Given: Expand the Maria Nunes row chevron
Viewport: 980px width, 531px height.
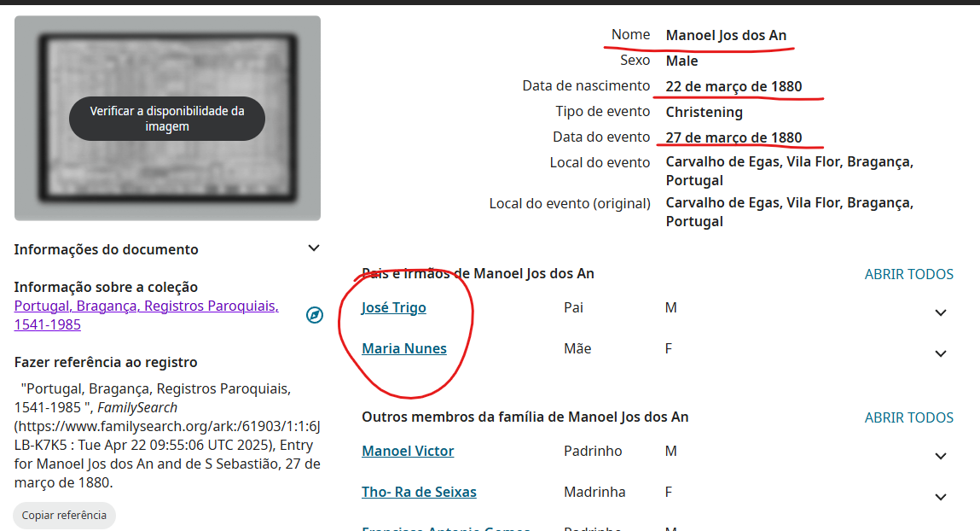Looking at the screenshot, I should click(940, 353).
